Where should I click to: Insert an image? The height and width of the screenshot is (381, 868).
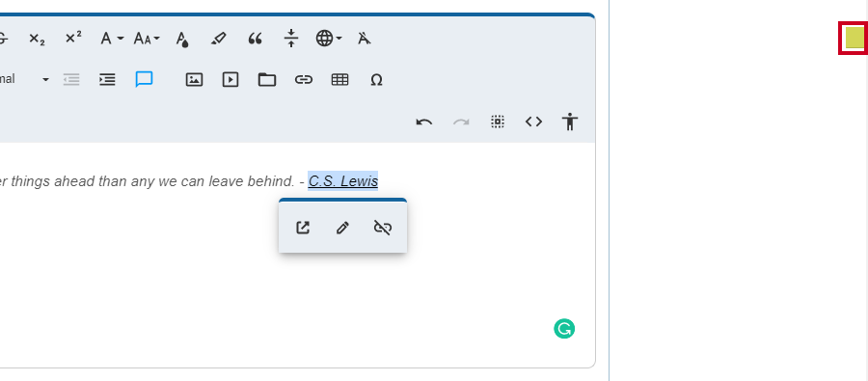coord(194,80)
